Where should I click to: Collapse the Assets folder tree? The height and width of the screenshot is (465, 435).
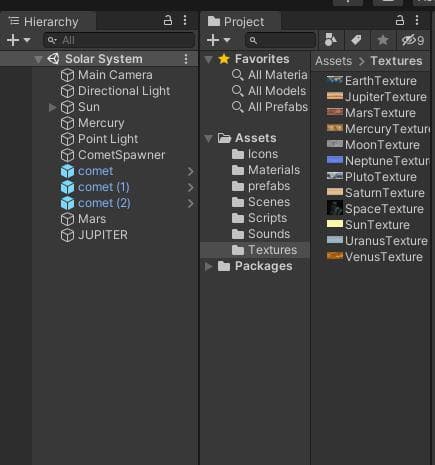(x=209, y=138)
